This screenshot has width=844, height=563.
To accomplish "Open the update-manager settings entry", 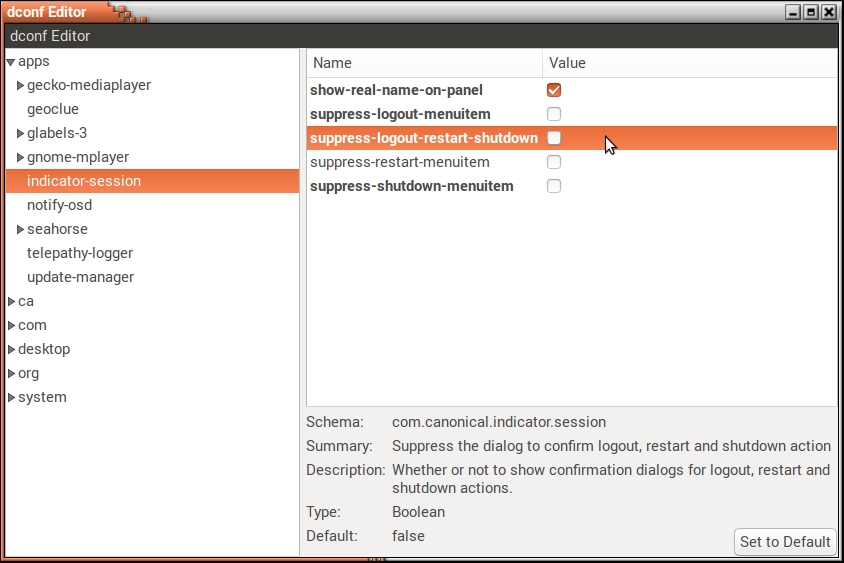I will pyautogui.click(x=80, y=277).
